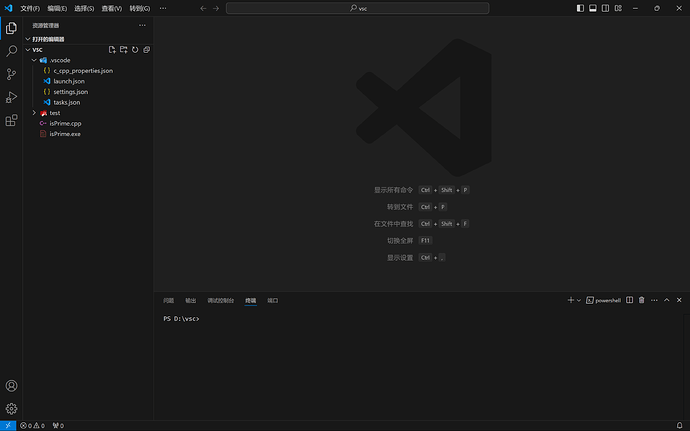
Task: Open explorer panel more actions ellipsis
Action: pos(142,25)
